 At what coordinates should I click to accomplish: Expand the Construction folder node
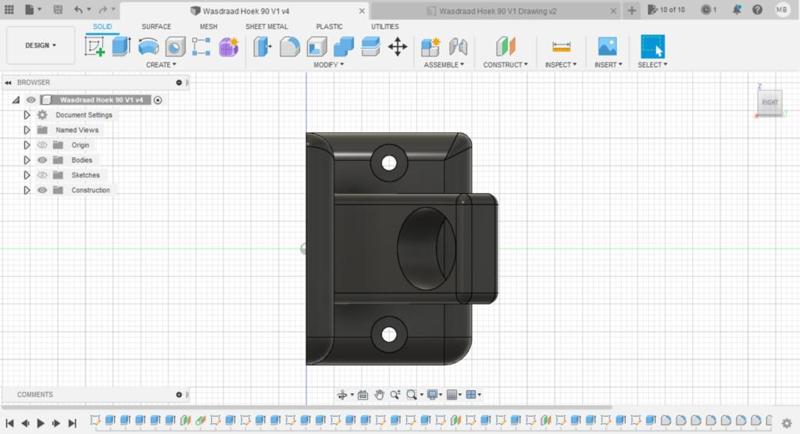pos(27,190)
